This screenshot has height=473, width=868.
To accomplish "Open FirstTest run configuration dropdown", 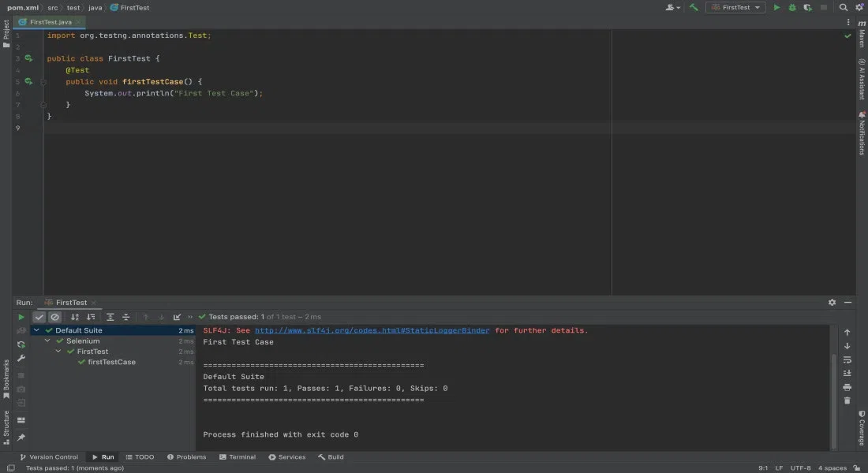I will (x=735, y=7).
